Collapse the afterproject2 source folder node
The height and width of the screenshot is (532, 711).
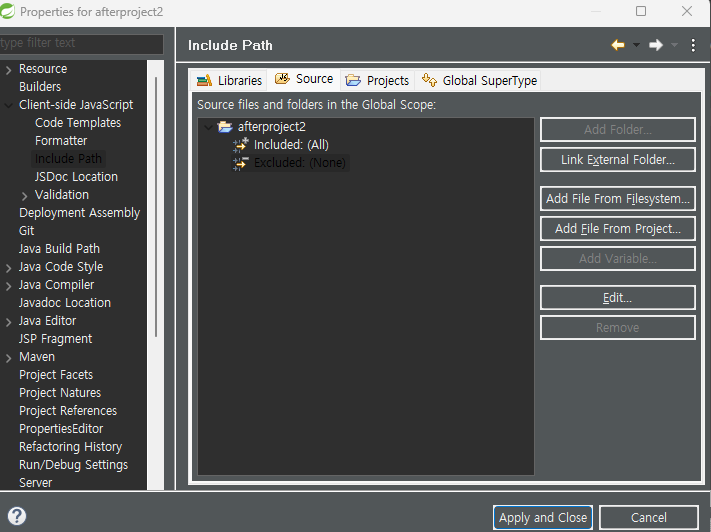tap(208, 127)
